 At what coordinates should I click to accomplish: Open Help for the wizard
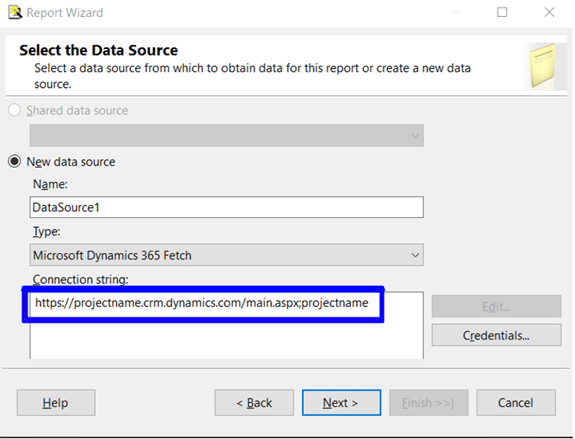[x=56, y=403]
